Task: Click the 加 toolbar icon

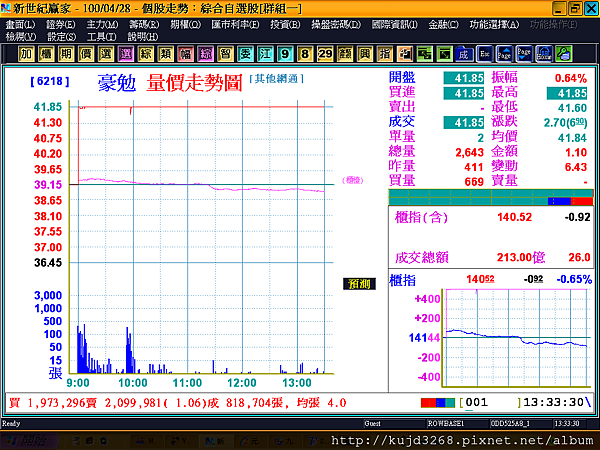Action: tap(26, 54)
